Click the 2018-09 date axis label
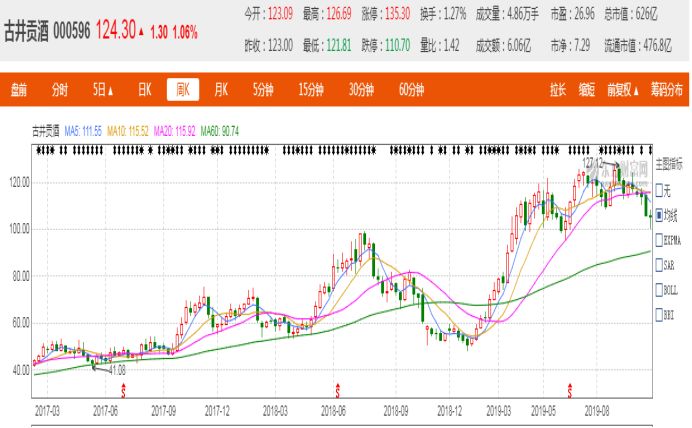692x428 pixels. 396,411
